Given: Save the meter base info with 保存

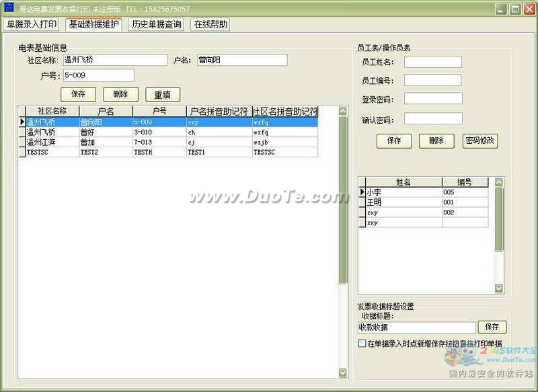Looking at the screenshot, I should 78,94.
